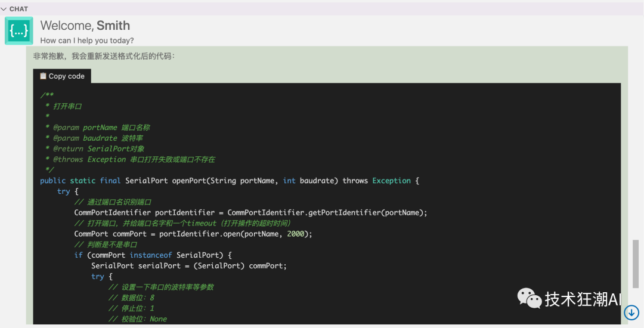Click the teal curly-braces assistant logo
This screenshot has width=644, height=328.
(x=19, y=31)
